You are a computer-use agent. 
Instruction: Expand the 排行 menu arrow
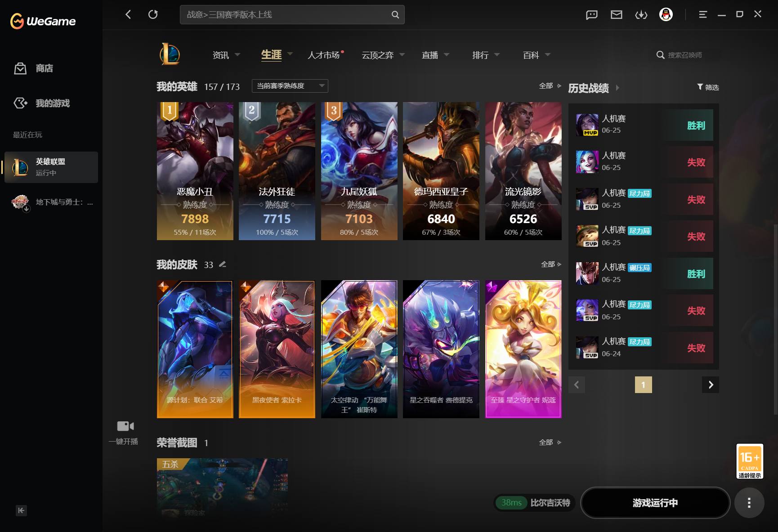497,54
